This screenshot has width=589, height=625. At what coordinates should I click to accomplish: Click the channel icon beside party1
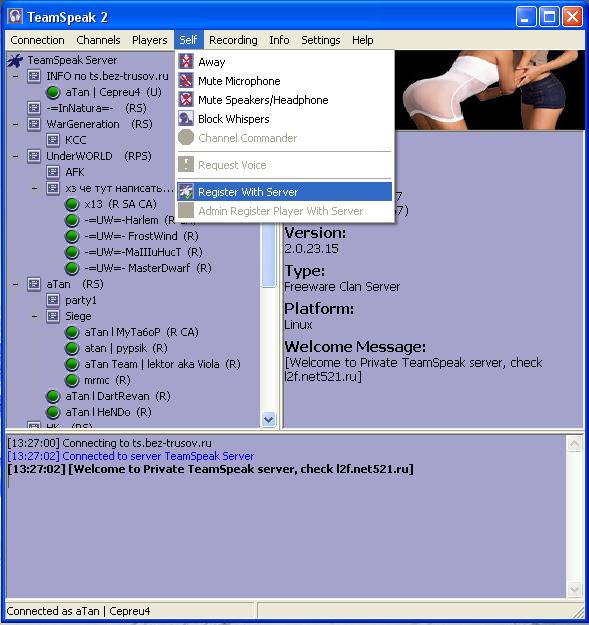pyautogui.click(x=53, y=300)
